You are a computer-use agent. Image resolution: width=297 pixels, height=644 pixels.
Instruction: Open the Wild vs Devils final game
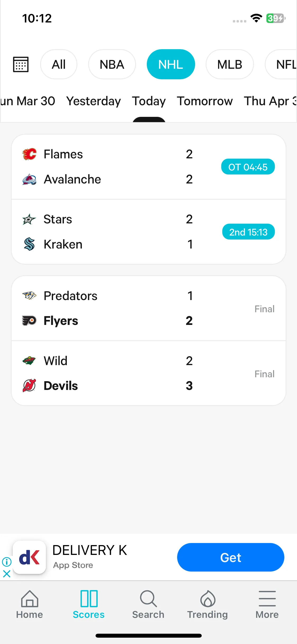149,373
